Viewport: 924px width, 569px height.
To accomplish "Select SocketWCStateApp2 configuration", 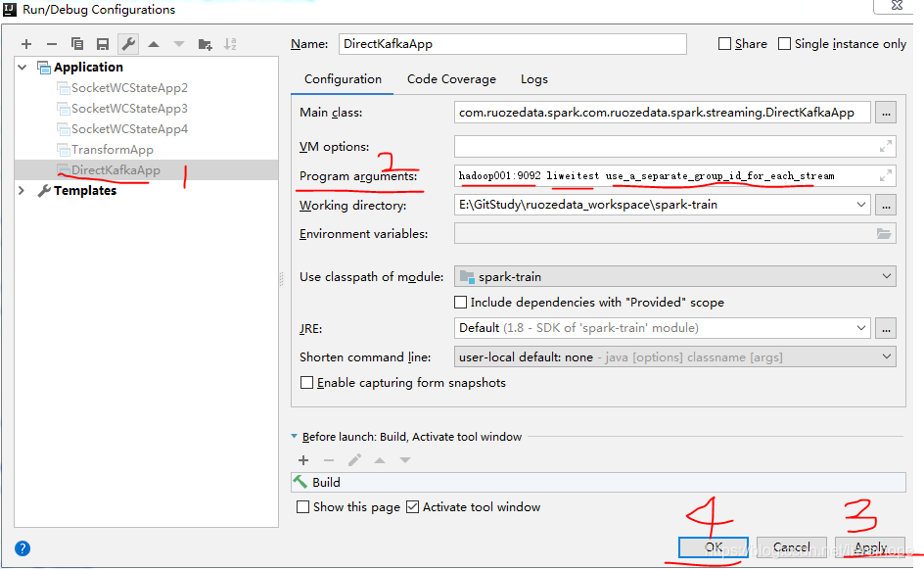I will [129, 88].
